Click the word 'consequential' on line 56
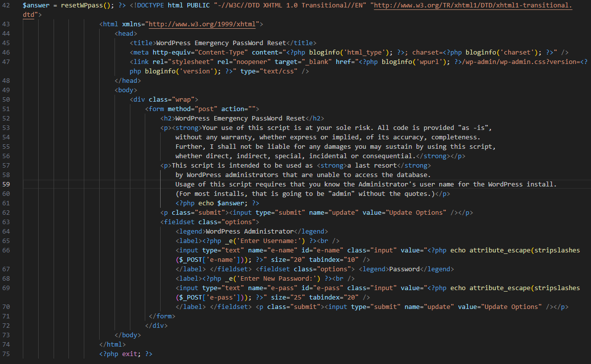 [387, 156]
